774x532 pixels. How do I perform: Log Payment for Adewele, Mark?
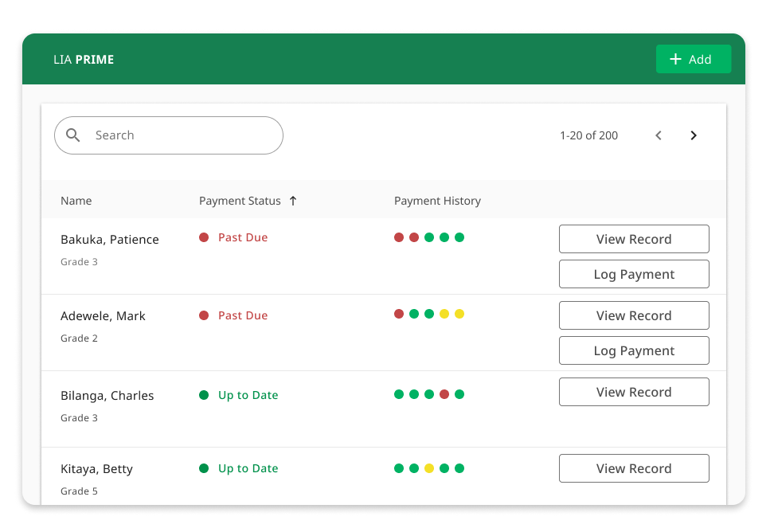click(x=634, y=350)
